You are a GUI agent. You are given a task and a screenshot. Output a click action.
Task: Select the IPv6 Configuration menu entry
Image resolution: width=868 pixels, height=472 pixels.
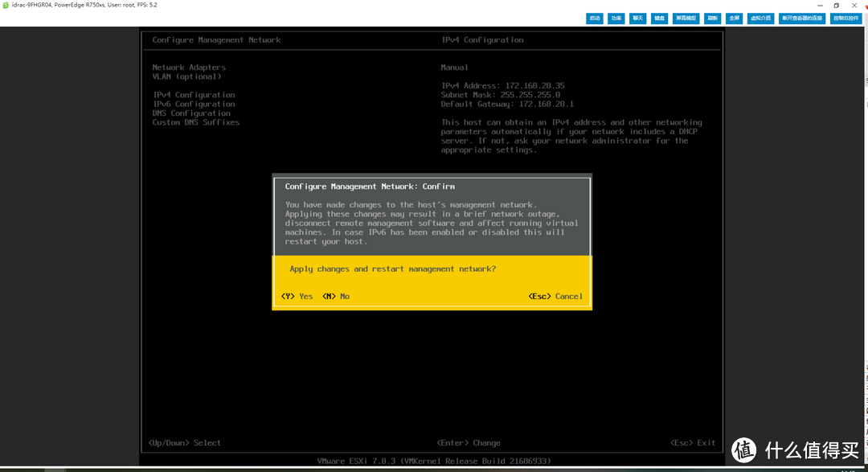[x=194, y=105]
